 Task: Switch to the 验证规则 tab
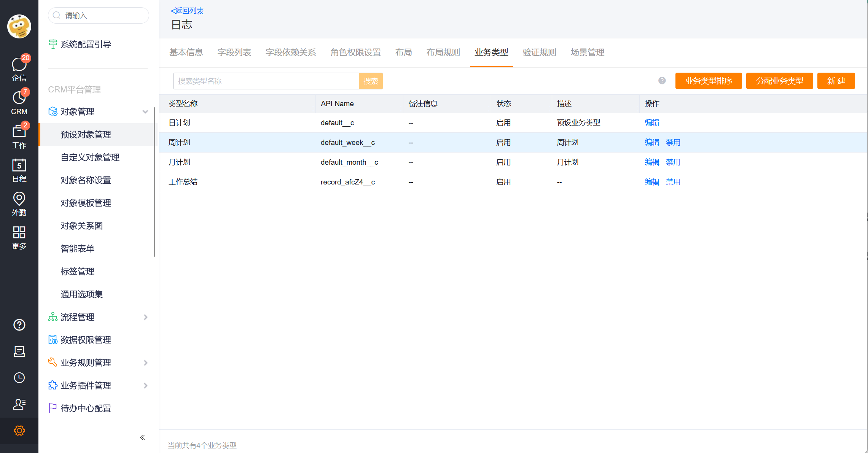[x=540, y=52]
